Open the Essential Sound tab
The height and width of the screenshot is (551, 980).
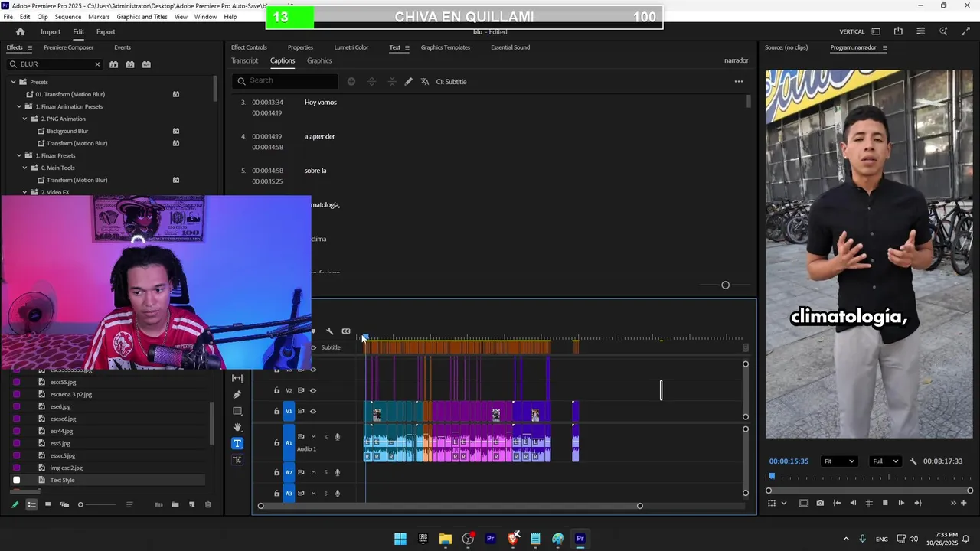[x=510, y=47]
